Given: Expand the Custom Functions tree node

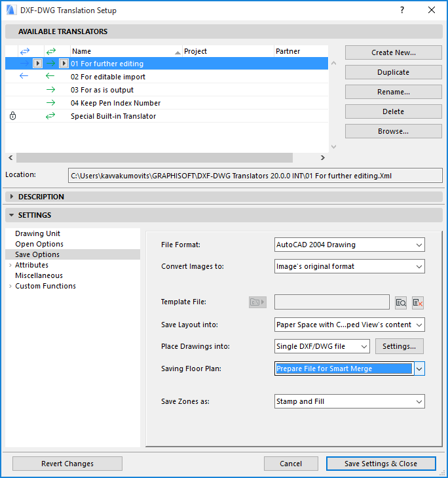Looking at the screenshot, I should pyautogui.click(x=10, y=286).
